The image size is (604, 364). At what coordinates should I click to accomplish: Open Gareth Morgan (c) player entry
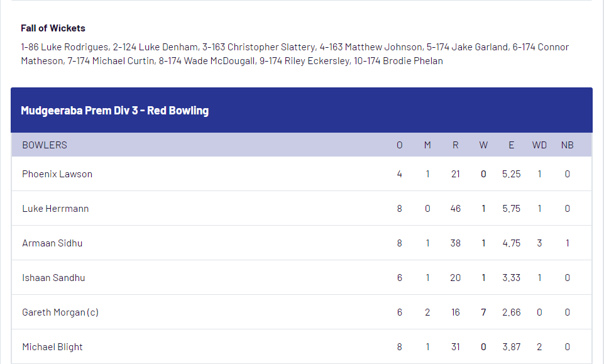pyautogui.click(x=60, y=312)
